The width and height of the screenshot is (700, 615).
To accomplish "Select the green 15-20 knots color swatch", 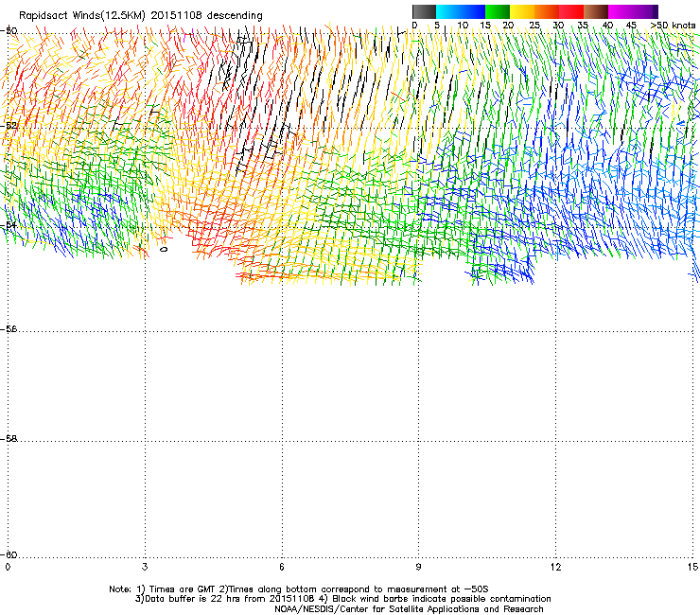I will [x=498, y=11].
